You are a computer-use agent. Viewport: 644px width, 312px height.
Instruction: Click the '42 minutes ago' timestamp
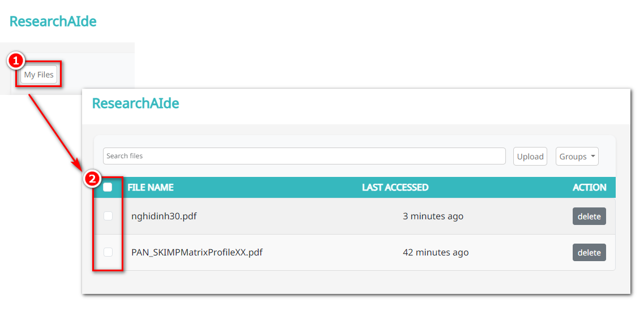click(x=436, y=252)
